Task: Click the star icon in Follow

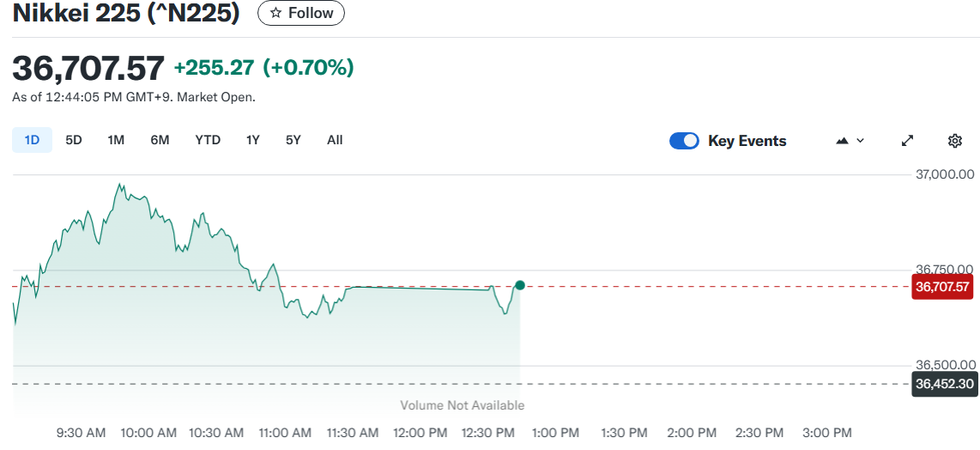Action: [275, 13]
